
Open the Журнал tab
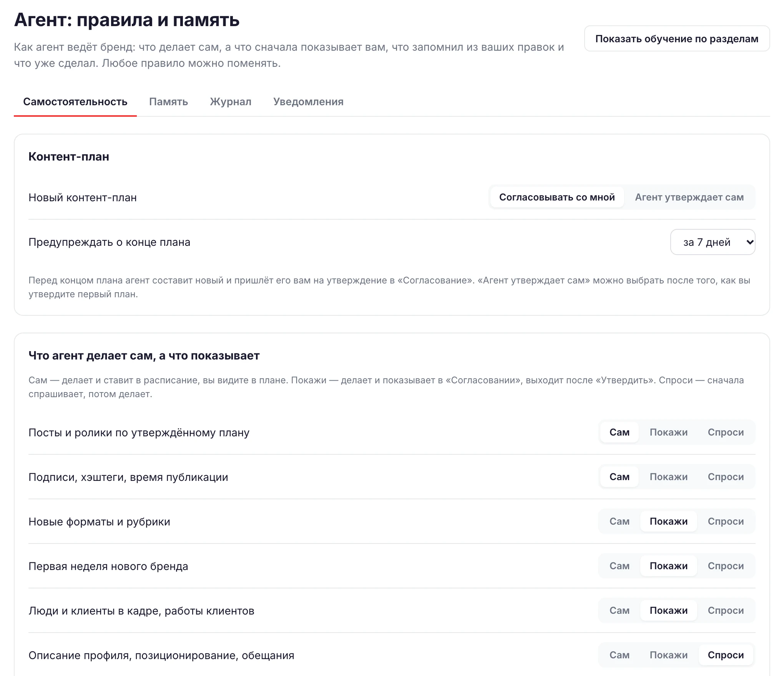(x=231, y=102)
